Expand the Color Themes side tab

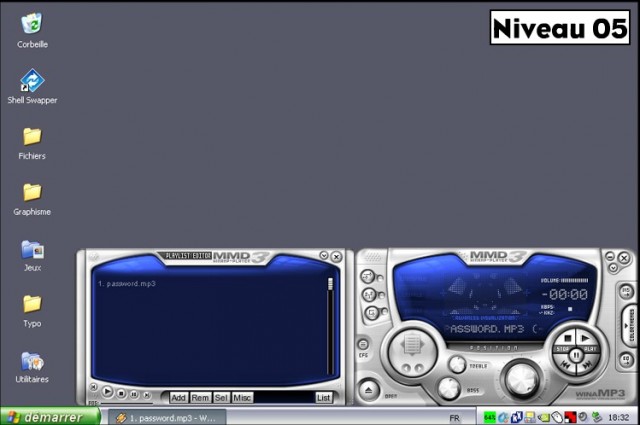point(631,325)
